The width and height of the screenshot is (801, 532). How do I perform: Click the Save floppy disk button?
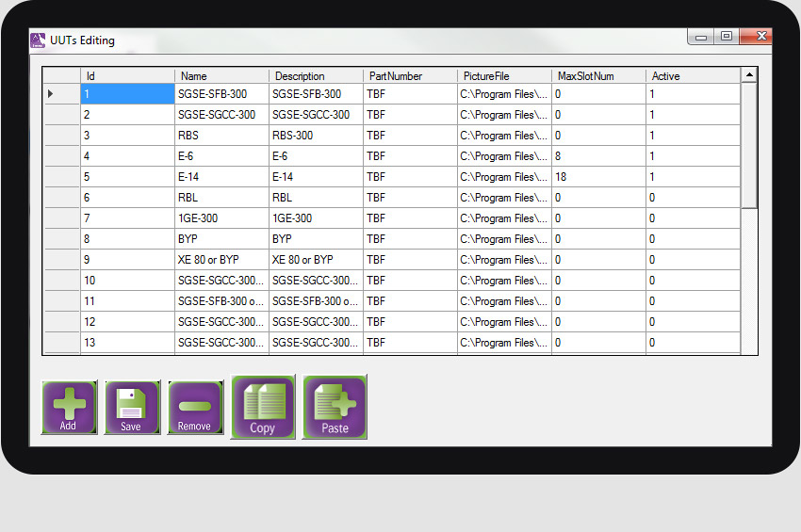tap(131, 408)
